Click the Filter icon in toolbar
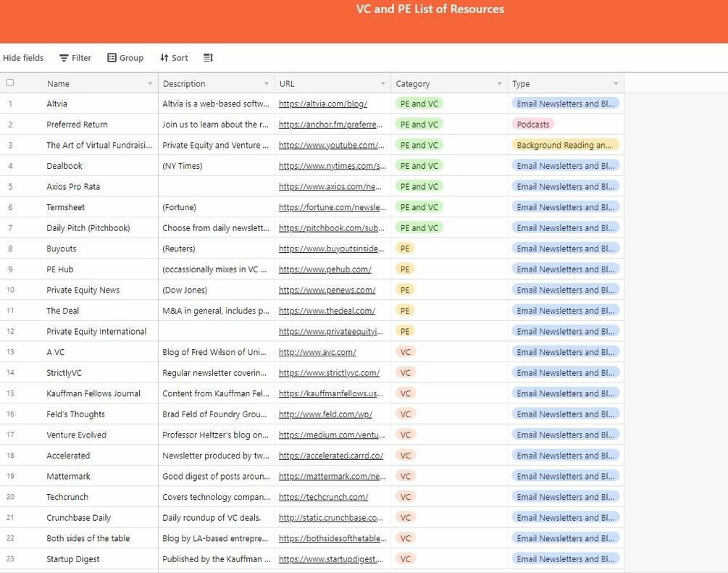The image size is (728, 573). (x=64, y=58)
